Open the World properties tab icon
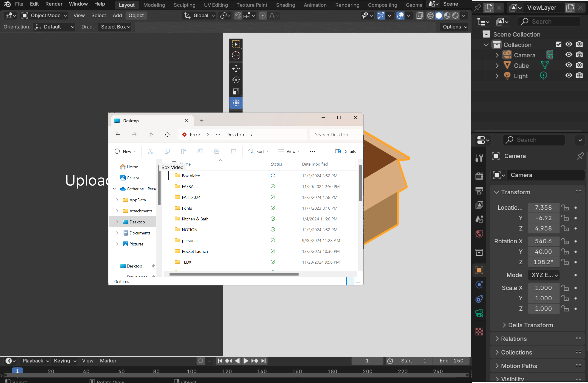Viewport: 588px width, 383px height. click(x=479, y=234)
